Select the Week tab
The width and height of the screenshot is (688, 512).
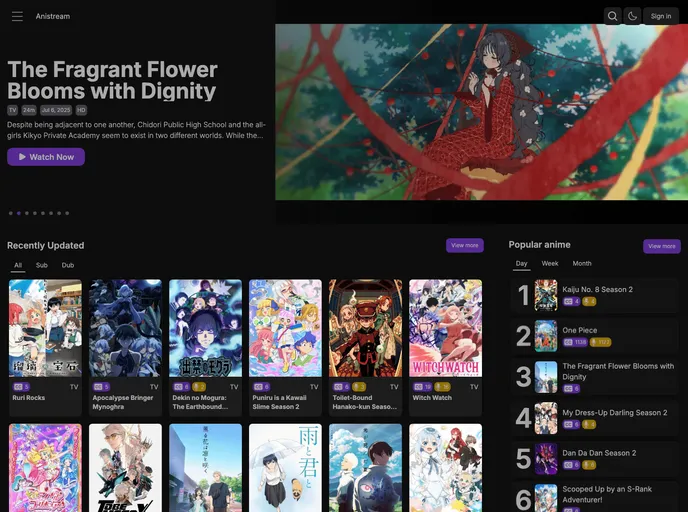pos(550,264)
